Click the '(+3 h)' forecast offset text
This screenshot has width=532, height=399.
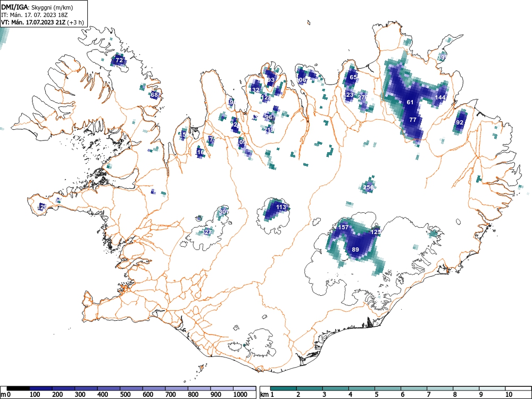click(x=76, y=22)
